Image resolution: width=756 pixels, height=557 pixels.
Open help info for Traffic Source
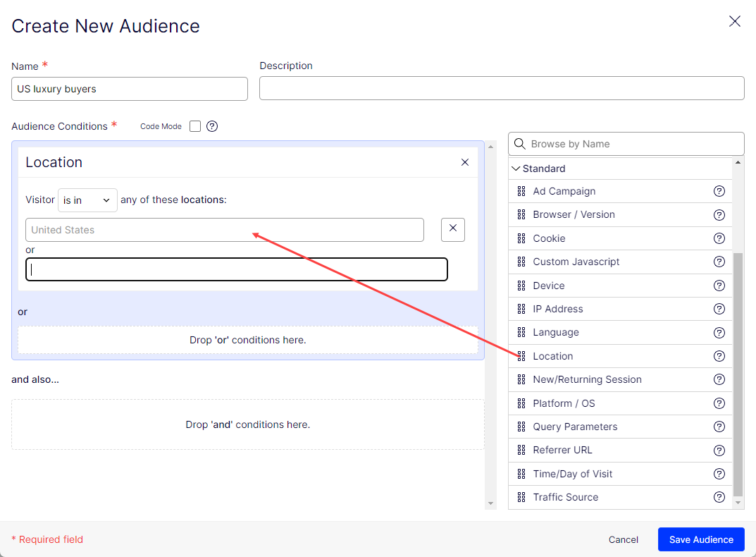pyautogui.click(x=719, y=497)
